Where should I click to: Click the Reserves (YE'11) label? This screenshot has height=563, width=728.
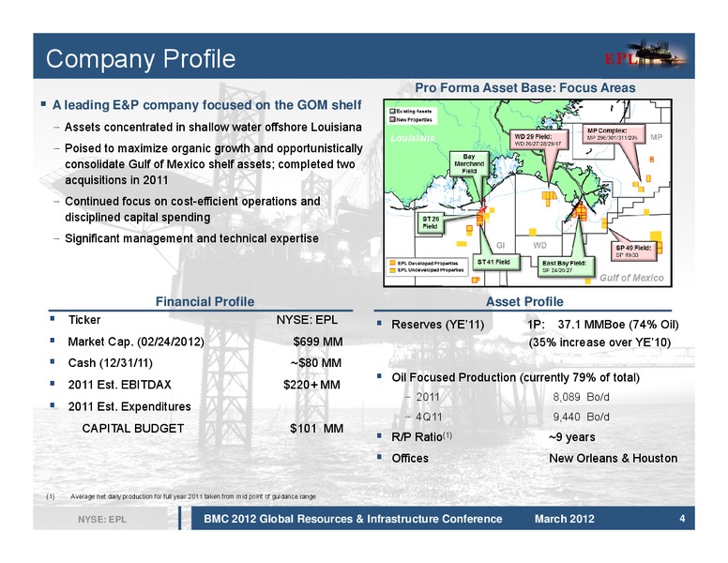(437, 325)
